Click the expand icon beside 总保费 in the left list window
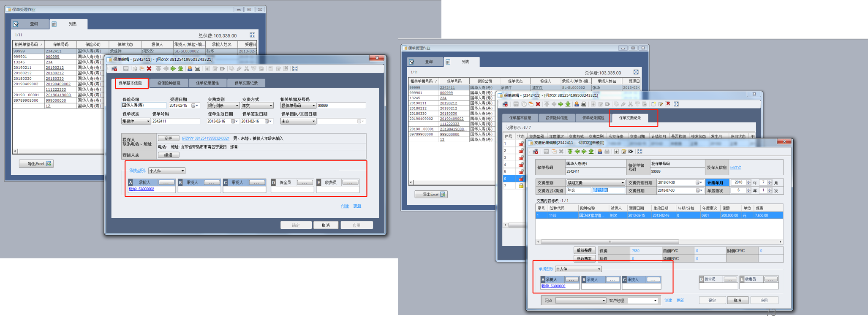 (252, 35)
